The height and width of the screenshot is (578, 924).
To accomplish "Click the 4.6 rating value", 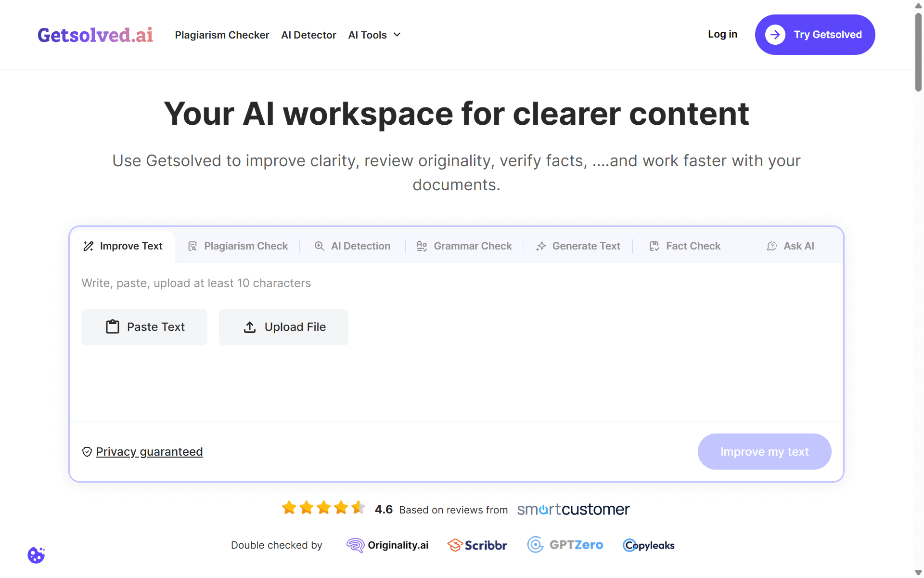I will click(384, 510).
